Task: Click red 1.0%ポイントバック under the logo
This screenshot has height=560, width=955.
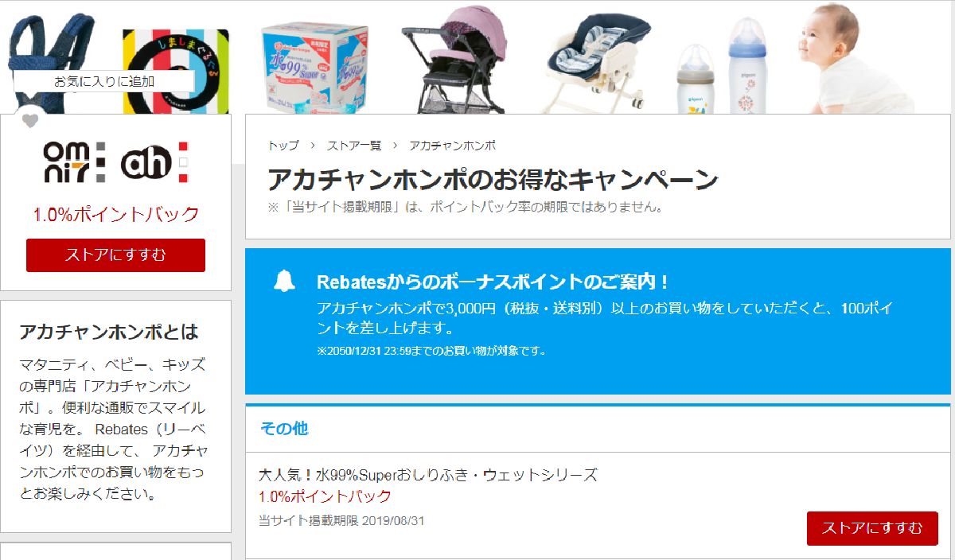Action: click(115, 214)
